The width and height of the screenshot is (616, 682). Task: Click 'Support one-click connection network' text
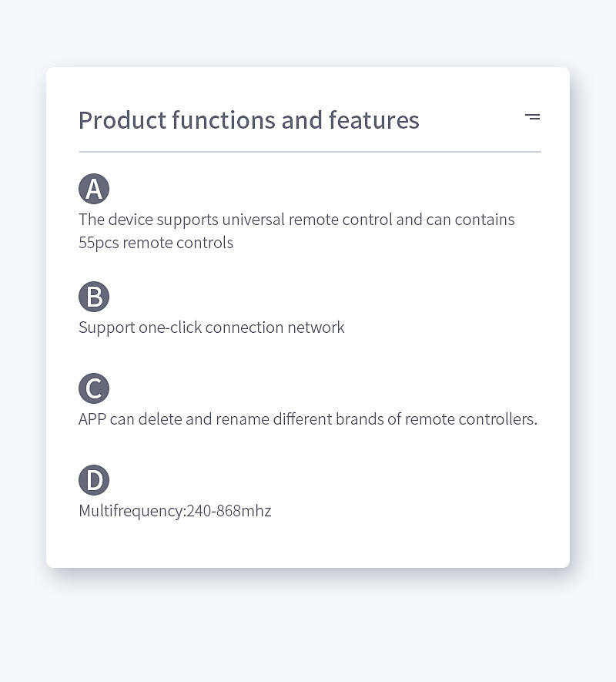211,328
